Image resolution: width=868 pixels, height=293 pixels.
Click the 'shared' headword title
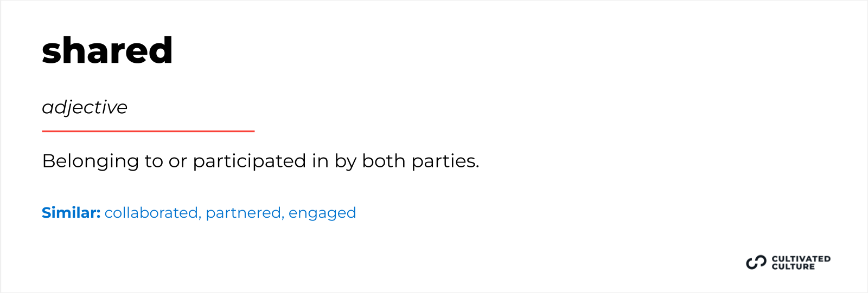coord(107,50)
